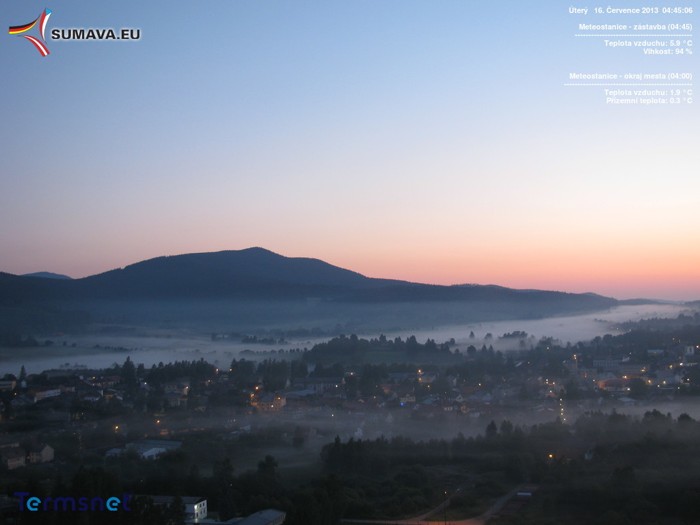Screen dimensions: 700x525
Task: Click the 'Teplota vzduchu: 1.9 °C' reading
Action: (x=647, y=92)
